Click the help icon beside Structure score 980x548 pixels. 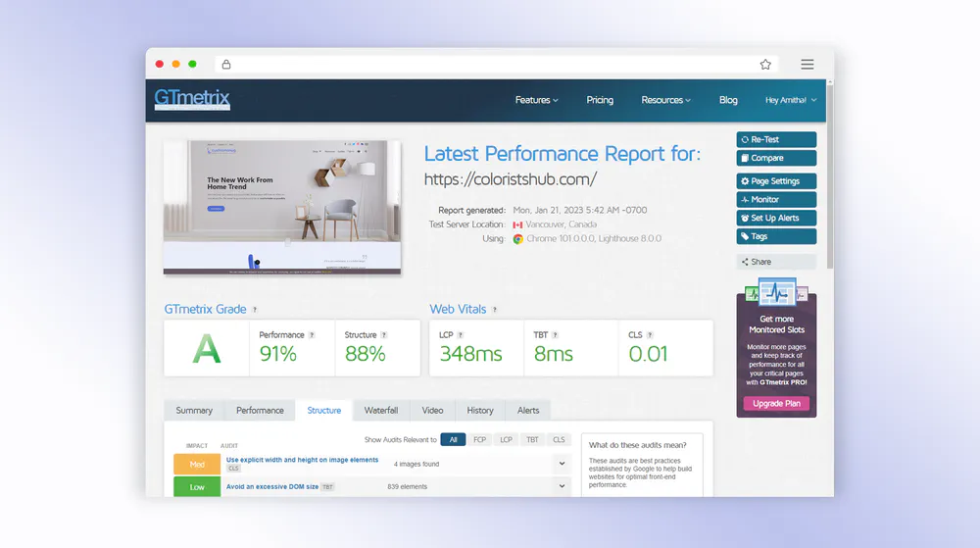click(384, 335)
